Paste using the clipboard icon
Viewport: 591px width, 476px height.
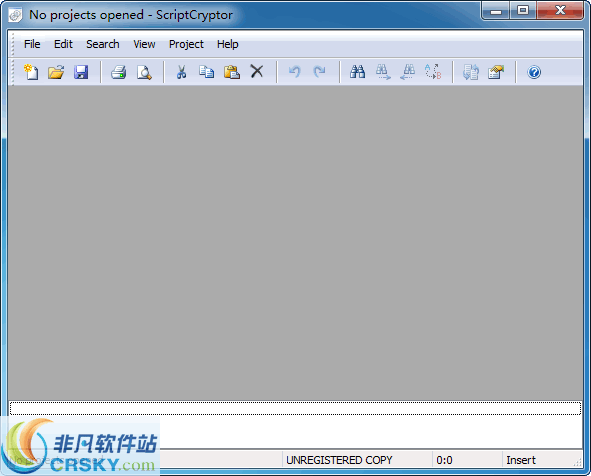coord(232,72)
